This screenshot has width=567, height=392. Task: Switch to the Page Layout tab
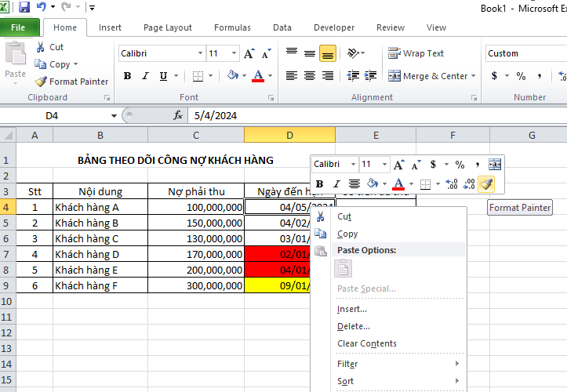[x=167, y=27]
